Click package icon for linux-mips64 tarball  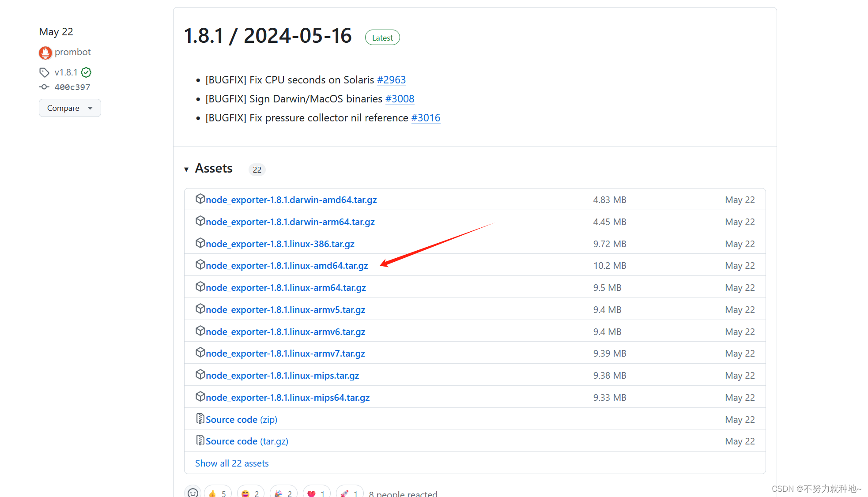point(200,397)
